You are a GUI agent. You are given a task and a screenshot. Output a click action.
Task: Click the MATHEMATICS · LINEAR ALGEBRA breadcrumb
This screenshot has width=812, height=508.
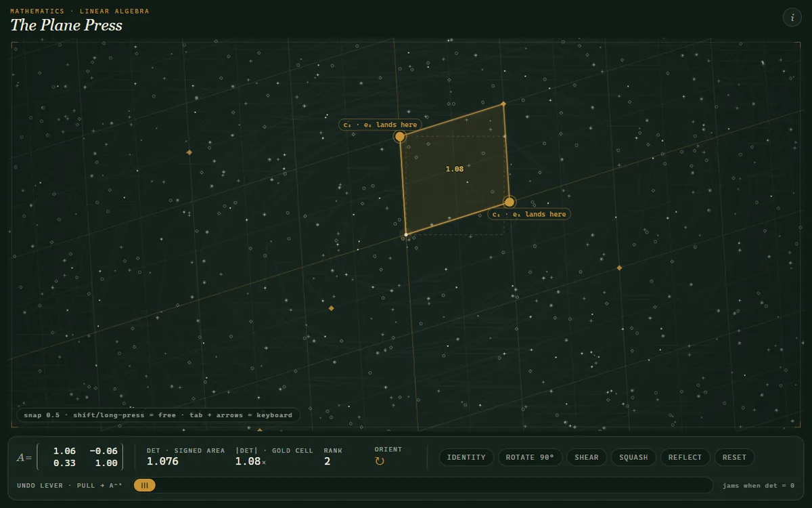[80, 12]
